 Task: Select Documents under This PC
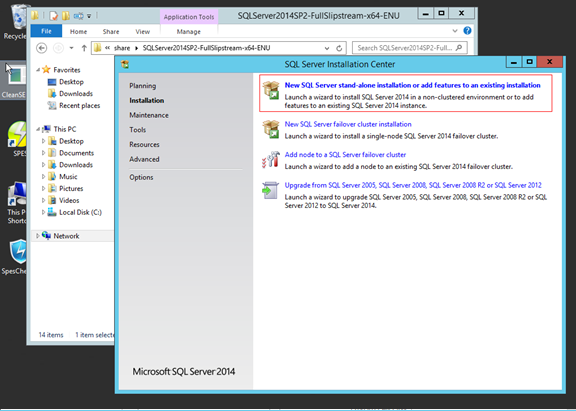tap(76, 153)
